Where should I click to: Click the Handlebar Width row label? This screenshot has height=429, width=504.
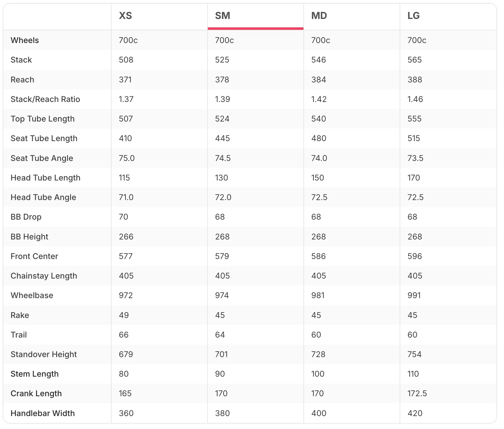click(x=43, y=413)
